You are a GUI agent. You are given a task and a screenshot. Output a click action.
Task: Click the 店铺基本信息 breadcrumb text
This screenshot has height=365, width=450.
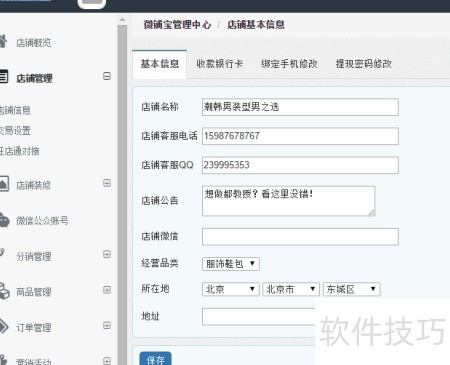tap(256, 25)
